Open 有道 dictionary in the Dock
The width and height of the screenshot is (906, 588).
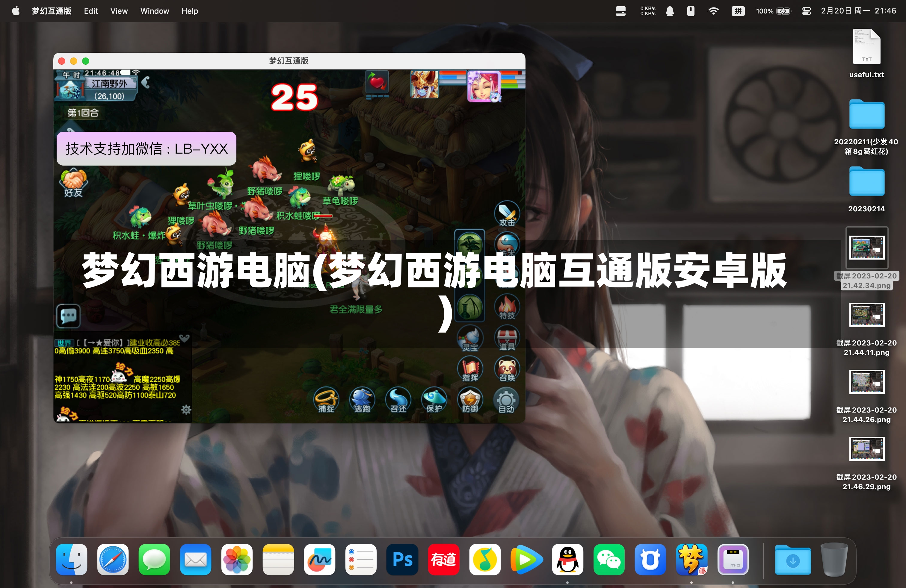pyautogui.click(x=444, y=560)
